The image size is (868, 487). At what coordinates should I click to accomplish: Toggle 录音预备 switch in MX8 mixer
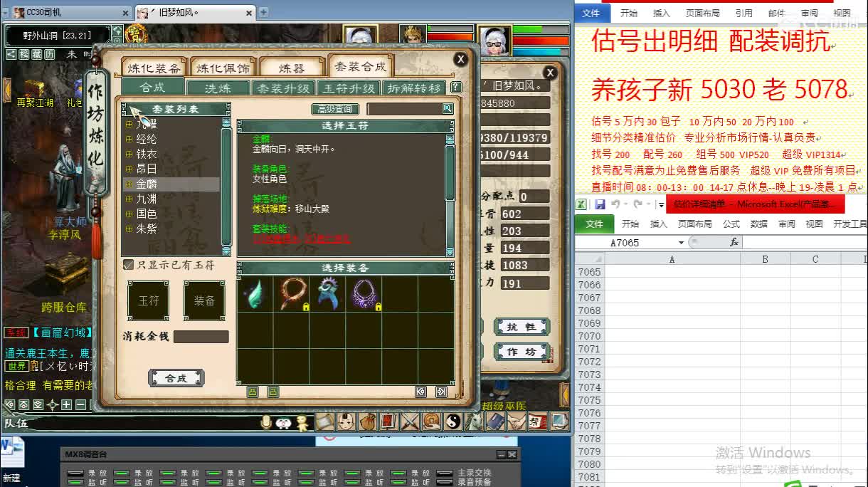coord(444,482)
